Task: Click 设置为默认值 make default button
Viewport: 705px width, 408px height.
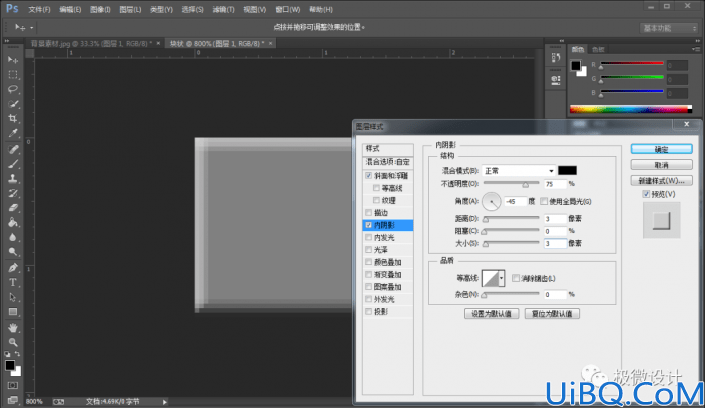Action: coord(491,314)
